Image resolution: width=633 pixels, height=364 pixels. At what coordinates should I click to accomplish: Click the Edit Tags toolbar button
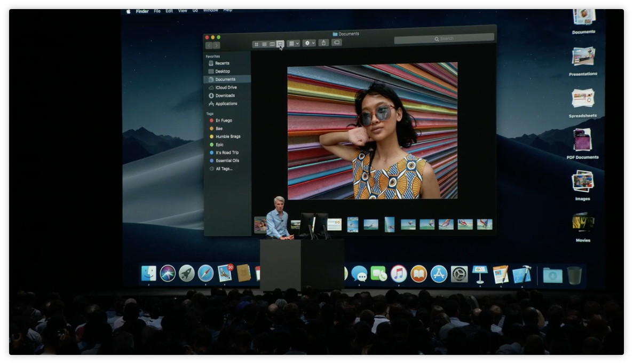click(x=337, y=42)
